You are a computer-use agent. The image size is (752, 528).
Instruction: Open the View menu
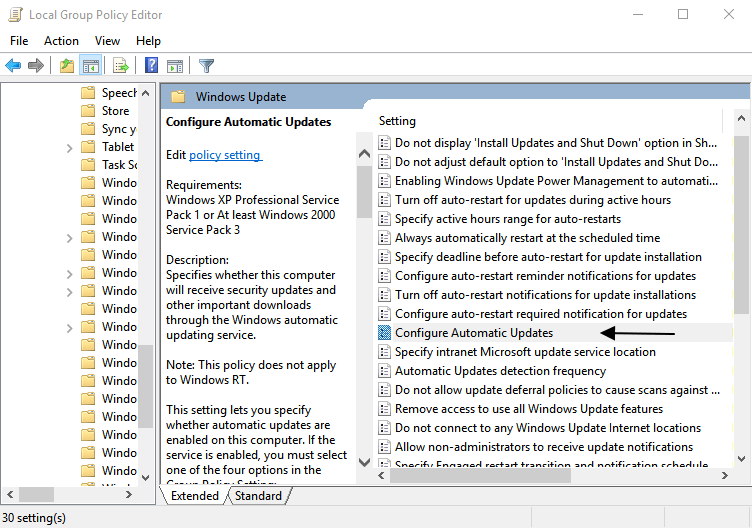pyautogui.click(x=107, y=41)
